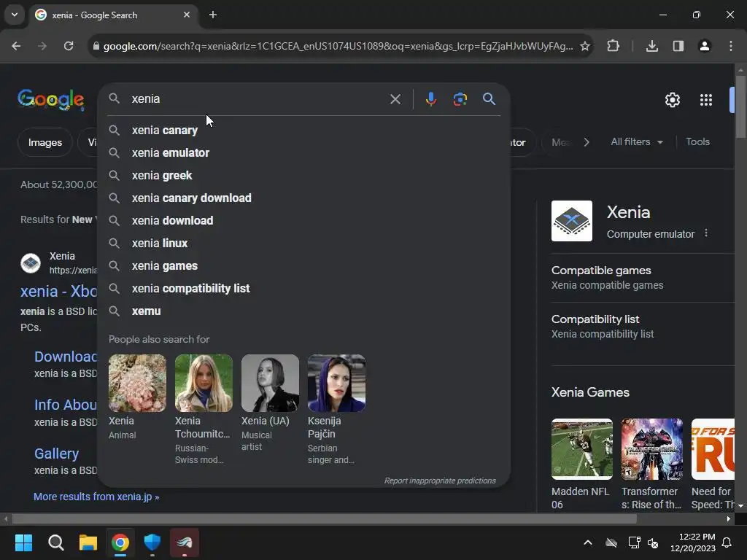The width and height of the screenshot is (747, 560).
Task: Start voice search with microphone icon
Action: 430,99
